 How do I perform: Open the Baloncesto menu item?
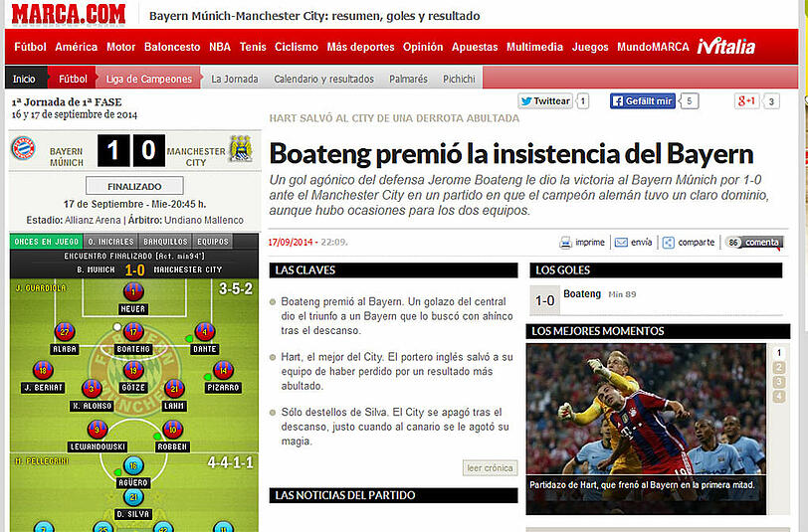[x=172, y=47]
